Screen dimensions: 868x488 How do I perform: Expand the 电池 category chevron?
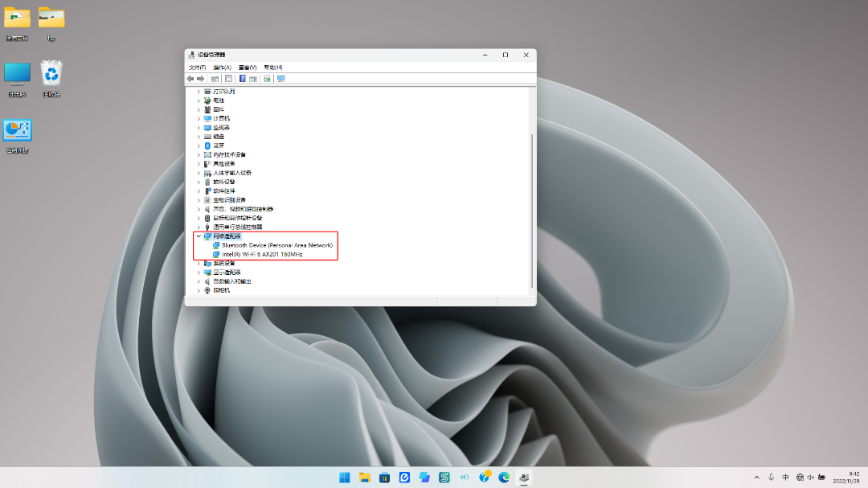199,100
